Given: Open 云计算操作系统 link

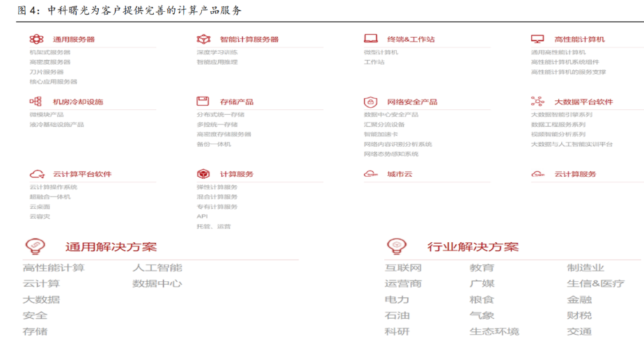Looking at the screenshot, I should click(x=54, y=187).
